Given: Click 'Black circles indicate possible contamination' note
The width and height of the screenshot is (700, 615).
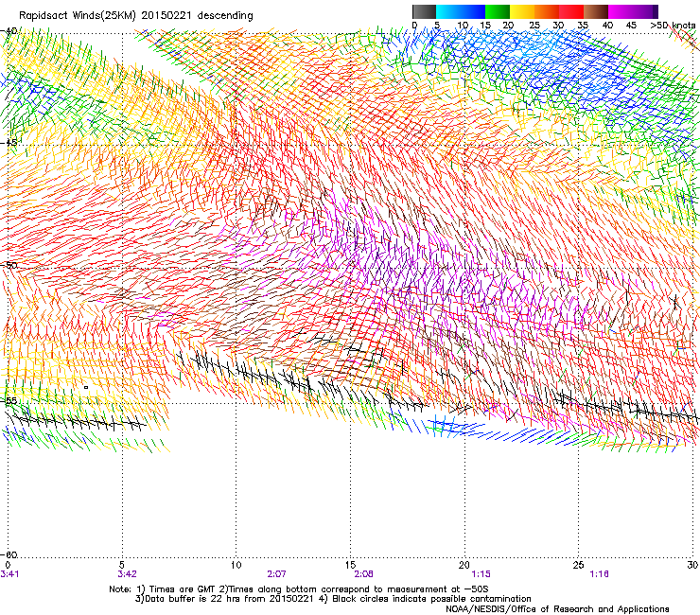Looking at the screenshot, I should (x=431, y=599).
